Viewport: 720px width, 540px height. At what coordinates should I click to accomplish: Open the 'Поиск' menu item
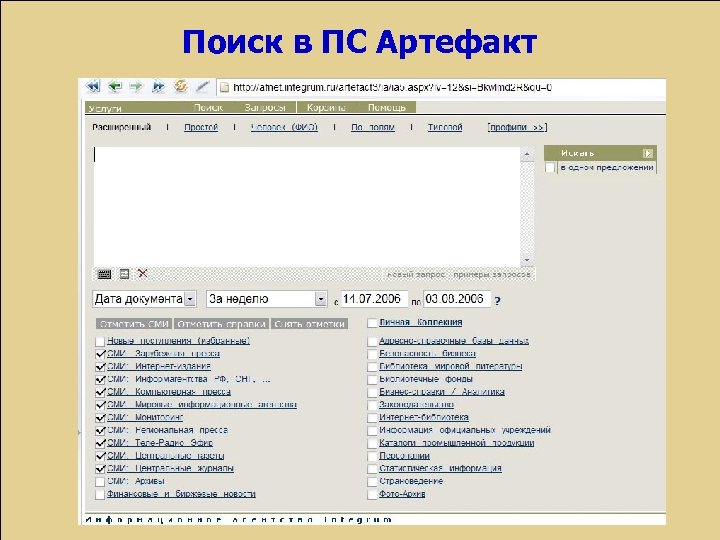tap(208, 107)
